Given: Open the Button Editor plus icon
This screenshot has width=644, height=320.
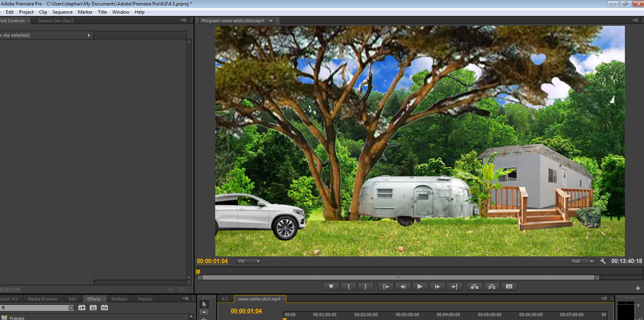Looking at the screenshot, I should (x=638, y=288).
